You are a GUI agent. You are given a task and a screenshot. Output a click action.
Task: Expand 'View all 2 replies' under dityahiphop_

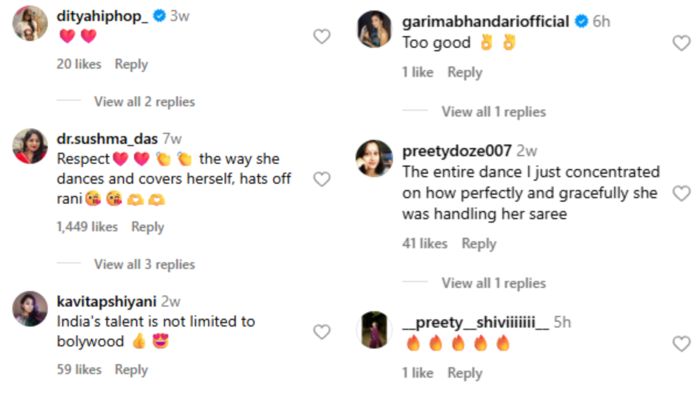pyautogui.click(x=144, y=102)
